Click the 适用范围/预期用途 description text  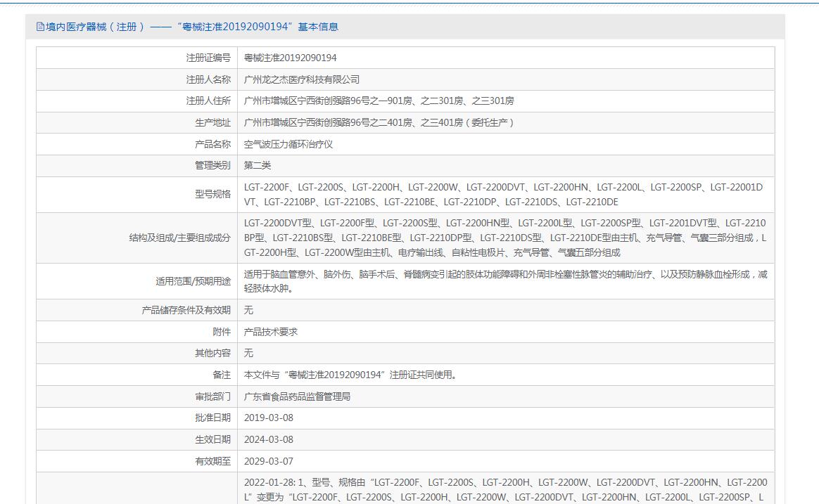pos(504,281)
